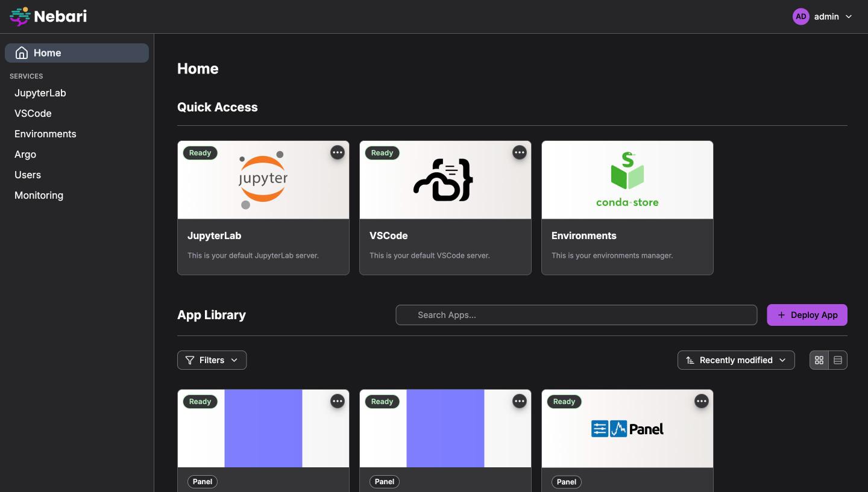
Task: Open JupyterLab from the sidebar services
Action: pos(40,93)
